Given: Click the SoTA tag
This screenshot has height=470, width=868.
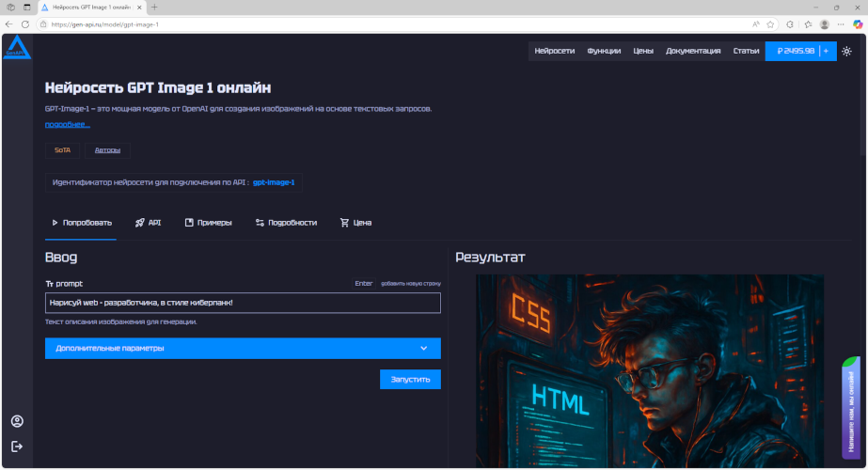Looking at the screenshot, I should point(62,150).
